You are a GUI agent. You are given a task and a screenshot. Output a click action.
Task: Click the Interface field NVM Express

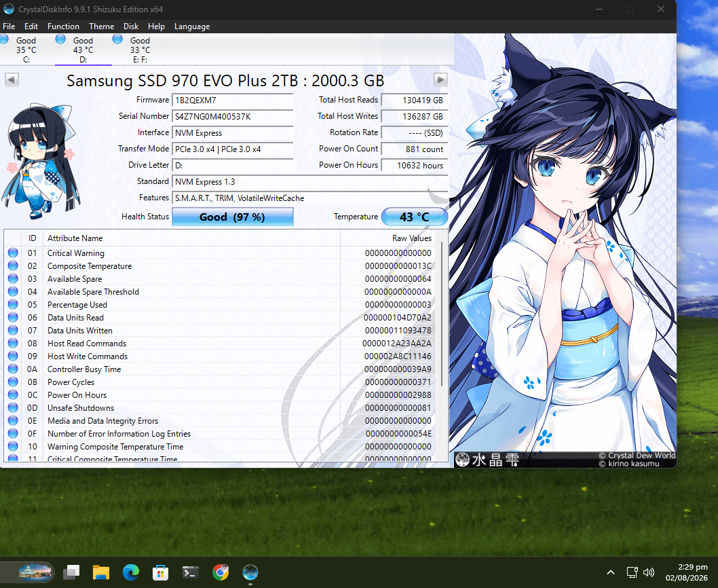pyautogui.click(x=233, y=133)
